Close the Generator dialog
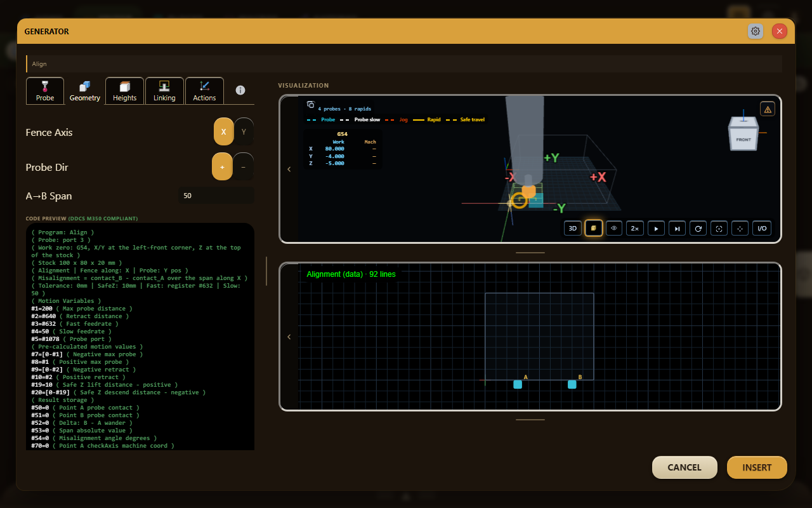This screenshot has width=812, height=508. [x=780, y=31]
